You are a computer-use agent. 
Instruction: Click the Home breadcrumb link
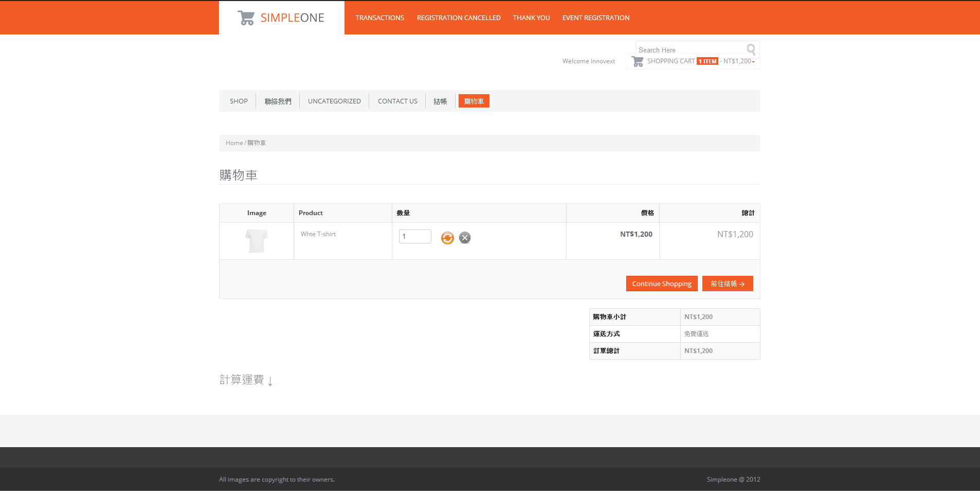point(234,143)
